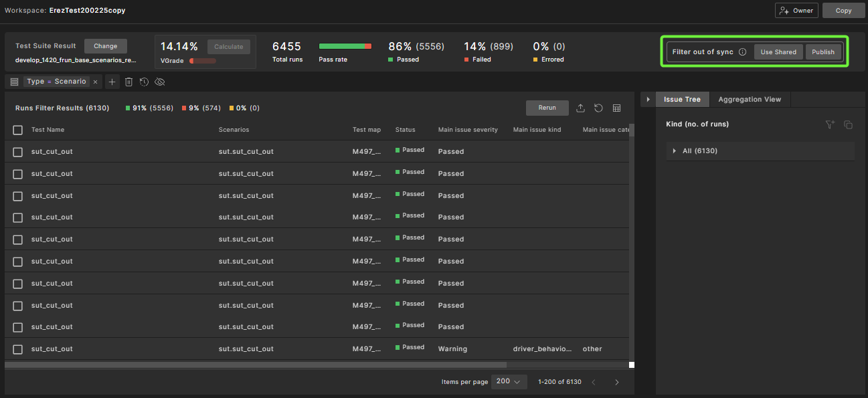Select the Issue Tree tab
This screenshot has width=868, height=398.
click(x=682, y=100)
